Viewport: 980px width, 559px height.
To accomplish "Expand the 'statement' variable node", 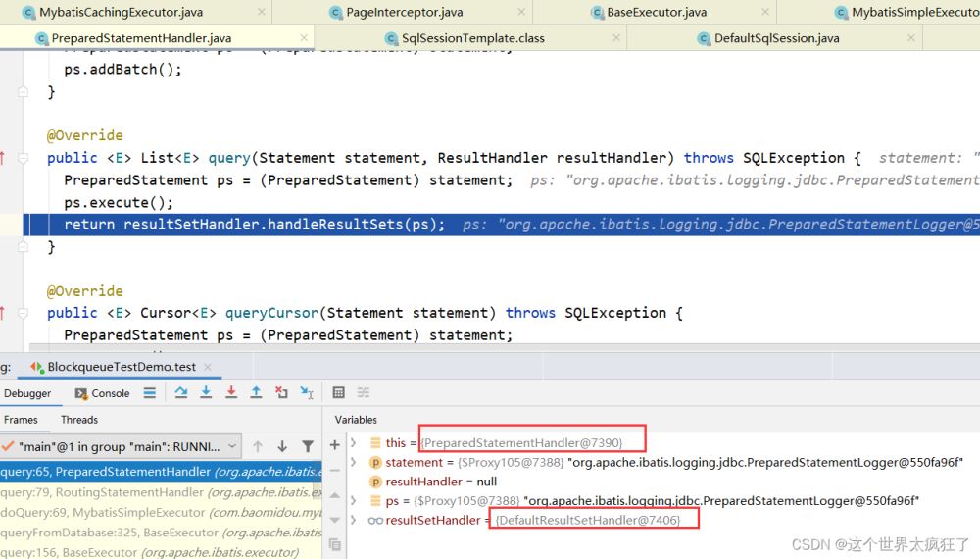I will 354,462.
